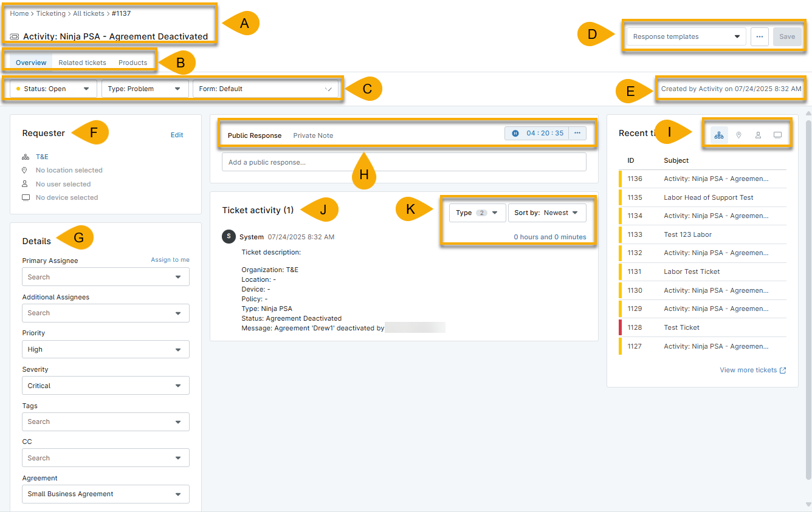The height and width of the screenshot is (512, 812).
Task: Click Edit in Requester panel
Action: [177, 135]
